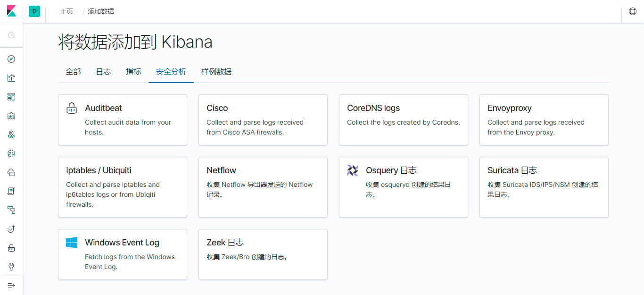Go to Dashboard in the side navigation
Screen dimensions: 644x295
point(12,97)
